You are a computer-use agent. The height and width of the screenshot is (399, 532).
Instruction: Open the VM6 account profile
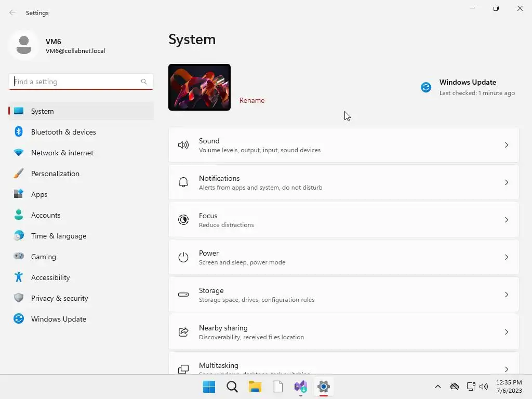[x=58, y=46]
